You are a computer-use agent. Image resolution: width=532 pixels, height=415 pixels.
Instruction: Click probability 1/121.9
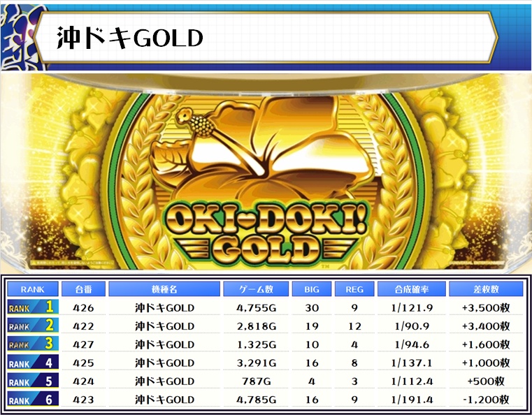412,308
